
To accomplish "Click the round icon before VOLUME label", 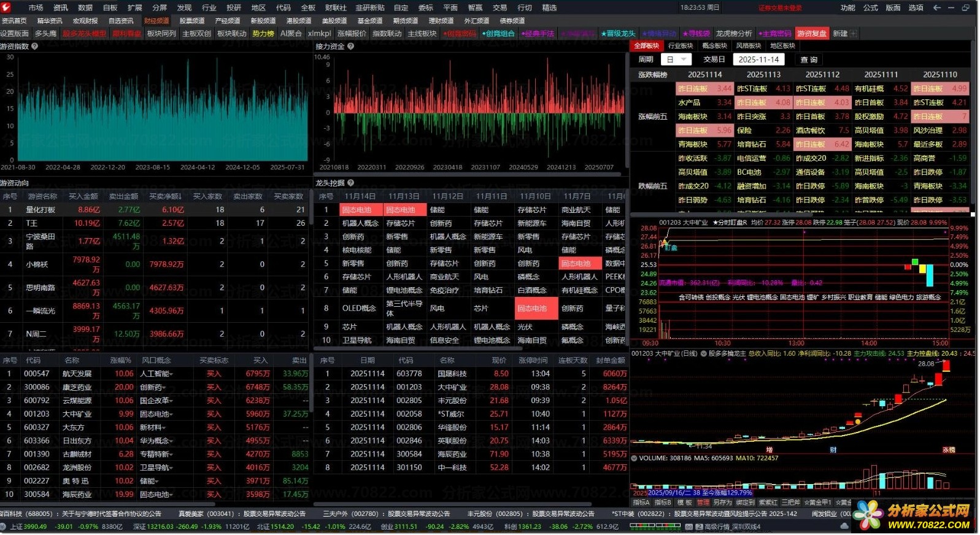I will pos(635,458).
